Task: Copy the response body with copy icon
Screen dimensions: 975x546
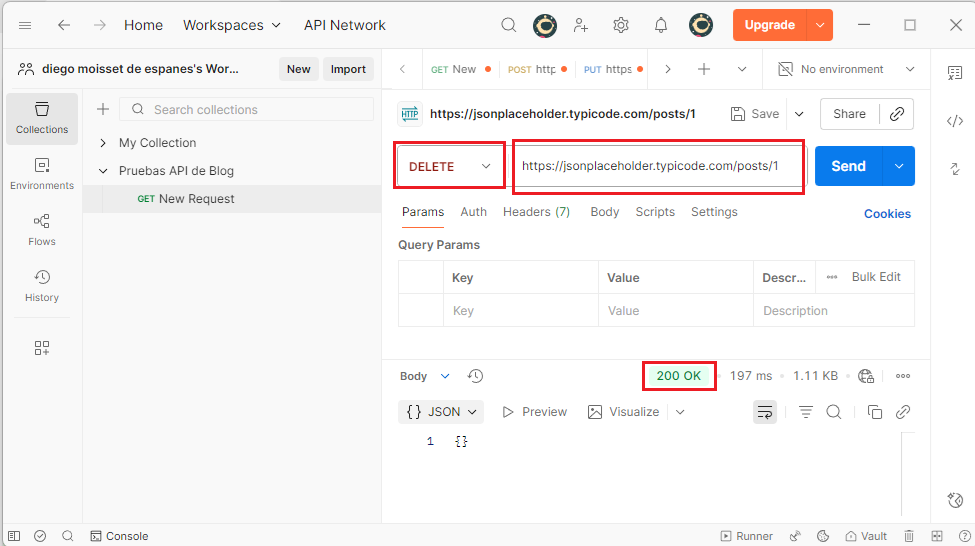Action: (875, 412)
